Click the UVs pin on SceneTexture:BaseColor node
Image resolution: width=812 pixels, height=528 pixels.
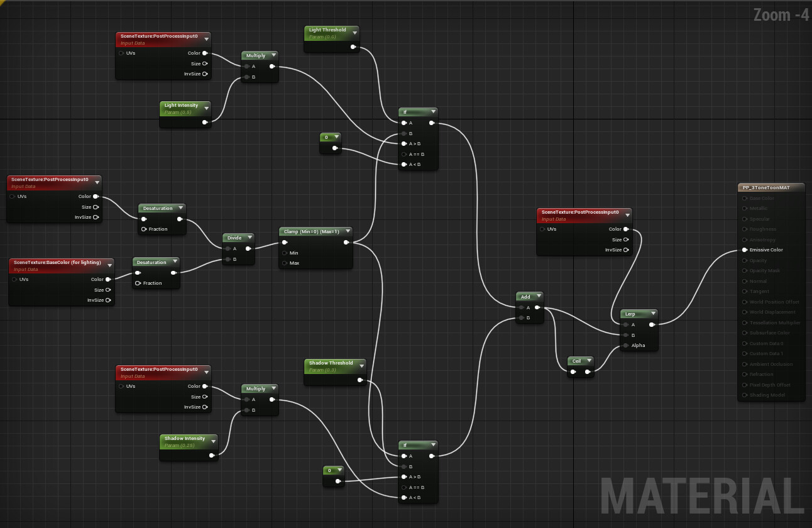(x=14, y=279)
